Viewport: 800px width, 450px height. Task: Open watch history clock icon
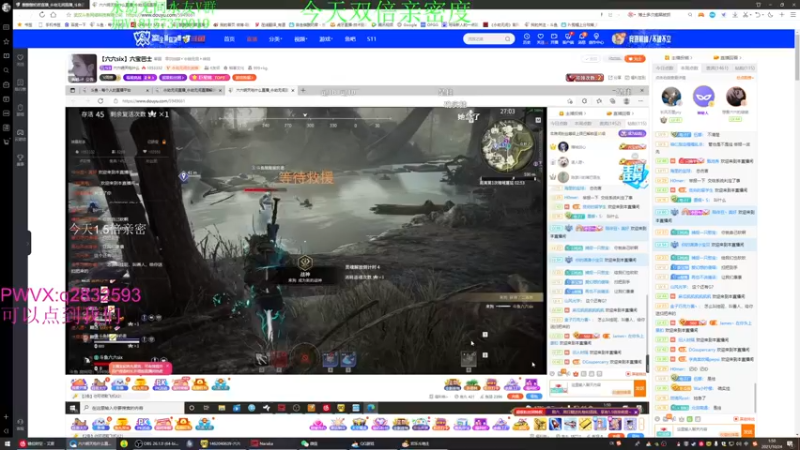click(x=527, y=38)
